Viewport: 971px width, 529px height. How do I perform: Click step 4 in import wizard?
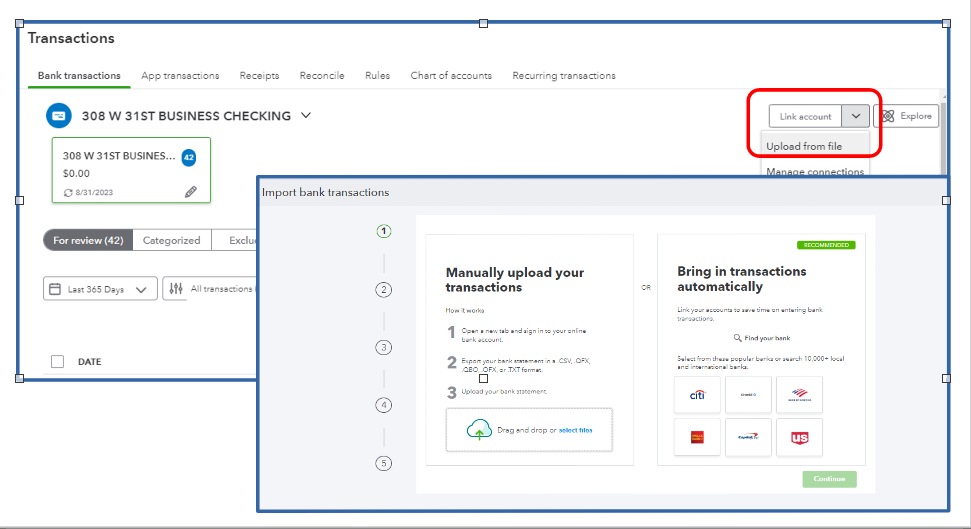click(x=384, y=405)
